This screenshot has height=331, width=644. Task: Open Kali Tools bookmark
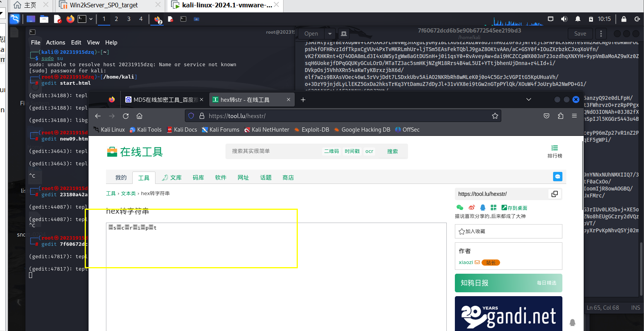click(x=145, y=130)
